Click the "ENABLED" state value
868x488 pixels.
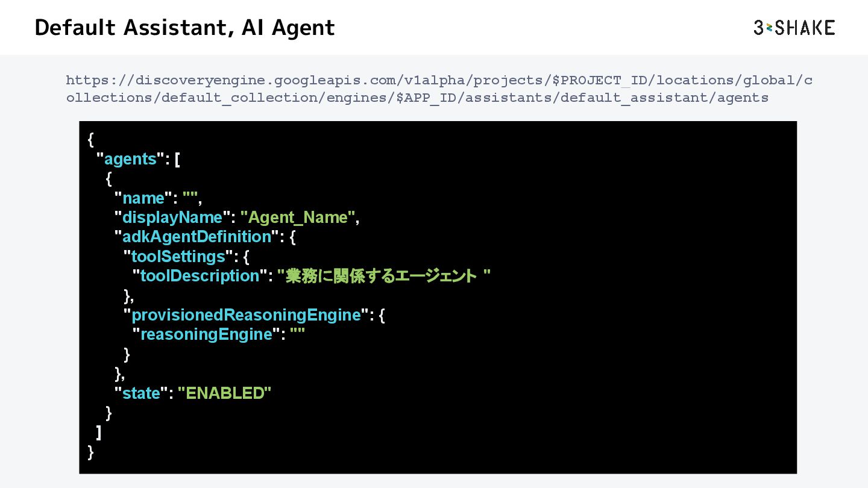tap(224, 393)
